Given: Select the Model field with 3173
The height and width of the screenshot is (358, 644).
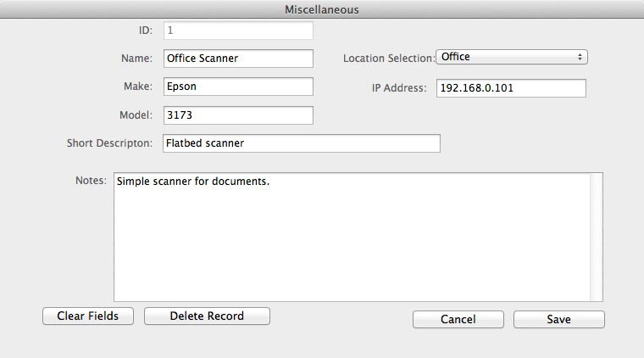Looking at the screenshot, I should tap(236, 115).
